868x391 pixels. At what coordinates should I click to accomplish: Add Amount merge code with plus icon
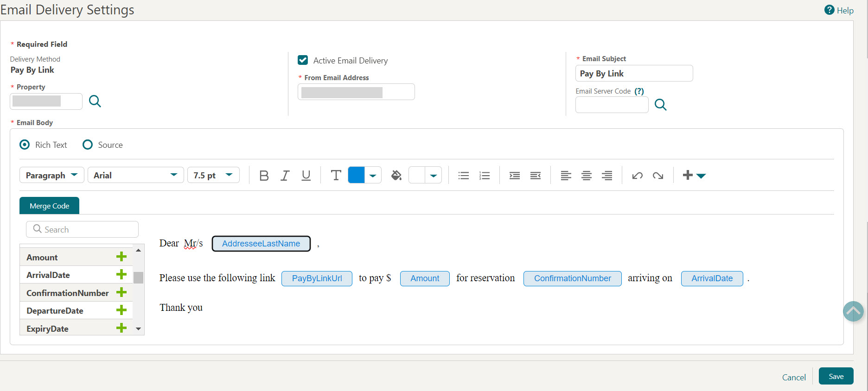[x=121, y=257]
